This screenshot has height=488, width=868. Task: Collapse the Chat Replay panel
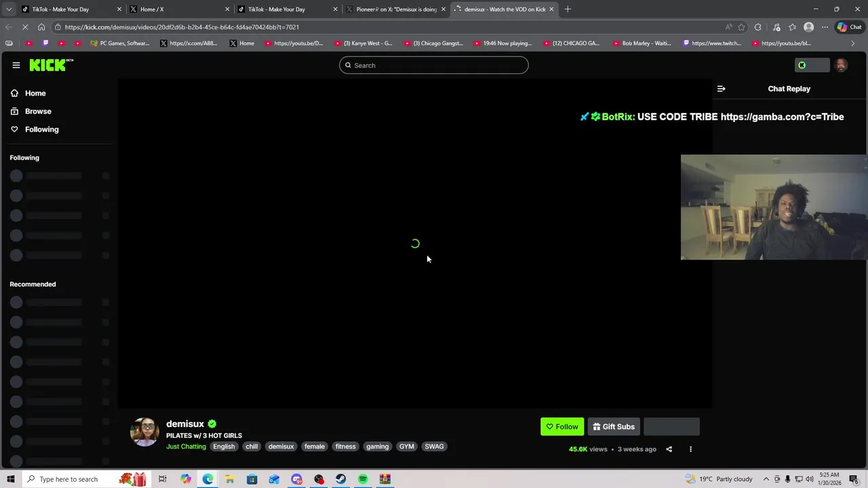pyautogui.click(x=721, y=89)
